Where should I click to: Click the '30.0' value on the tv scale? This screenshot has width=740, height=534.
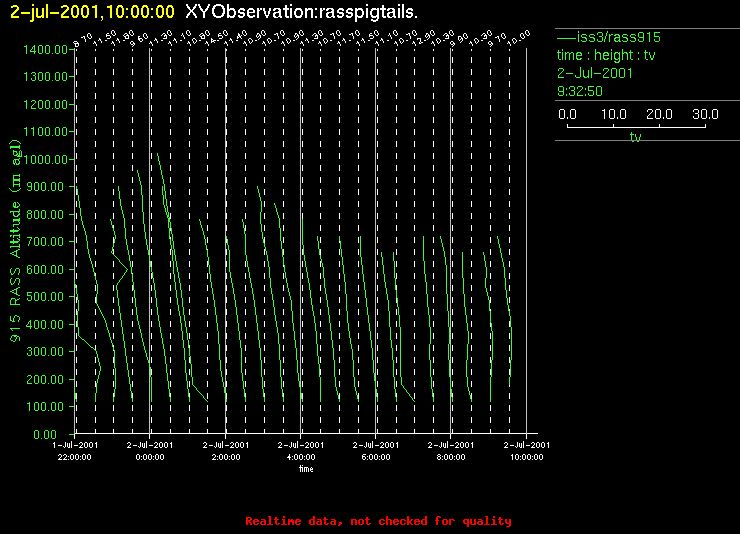pyautogui.click(x=705, y=114)
